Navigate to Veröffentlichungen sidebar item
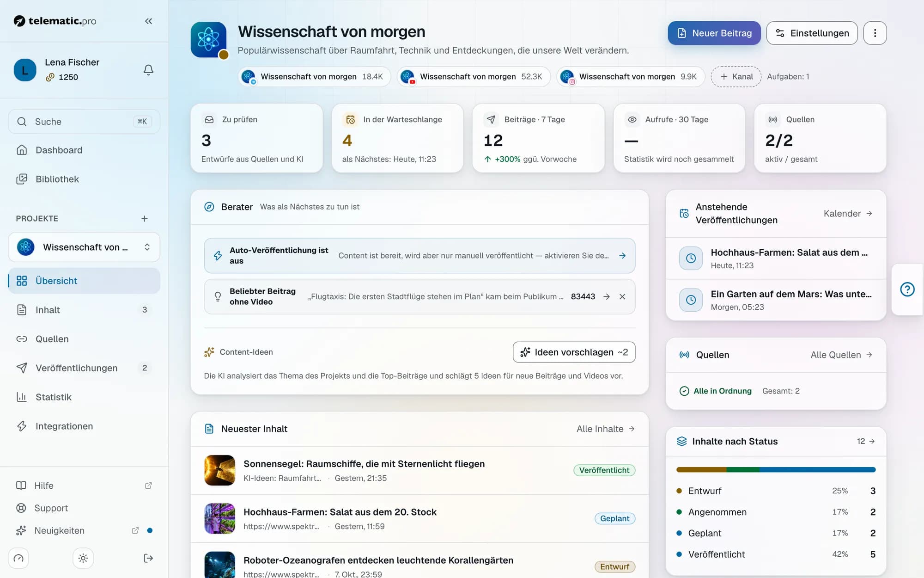Image resolution: width=924 pixels, height=578 pixels. 84,368
